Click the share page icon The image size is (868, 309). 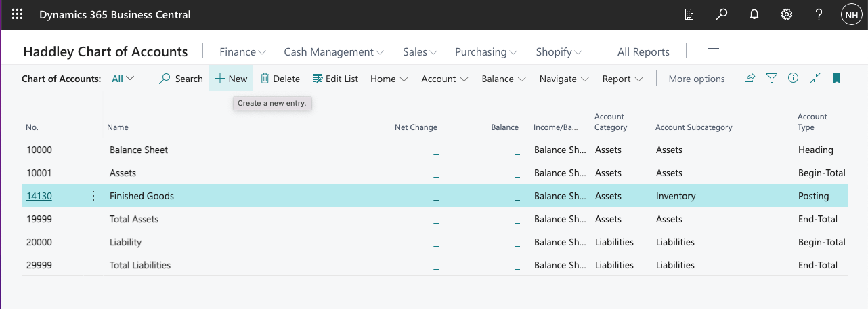point(750,79)
